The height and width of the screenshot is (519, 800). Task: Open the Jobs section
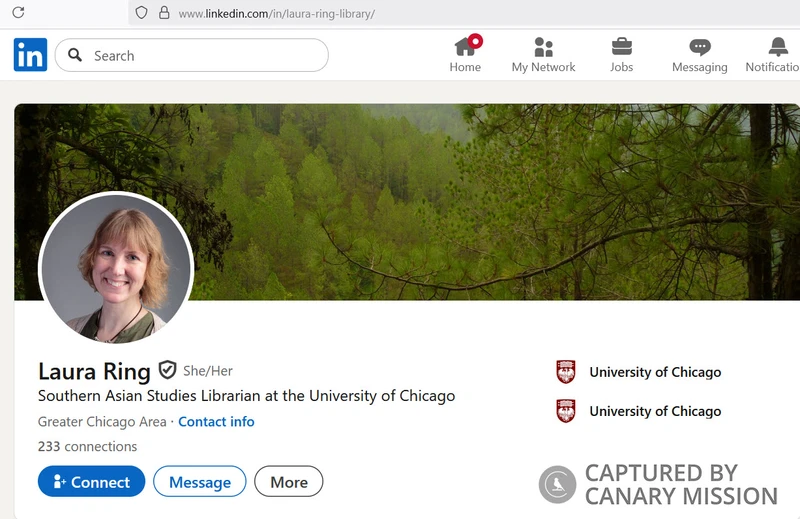coord(621,55)
